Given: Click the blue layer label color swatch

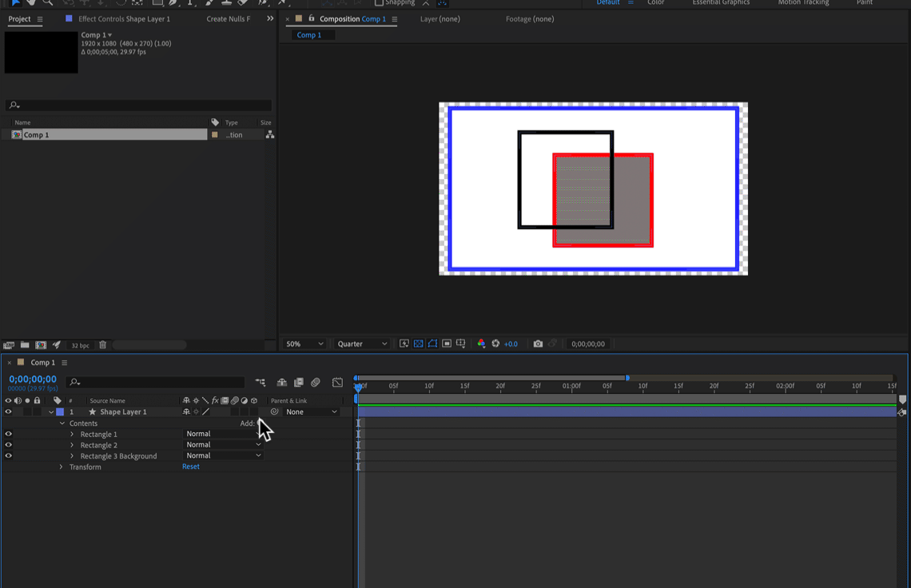Looking at the screenshot, I should pos(60,412).
